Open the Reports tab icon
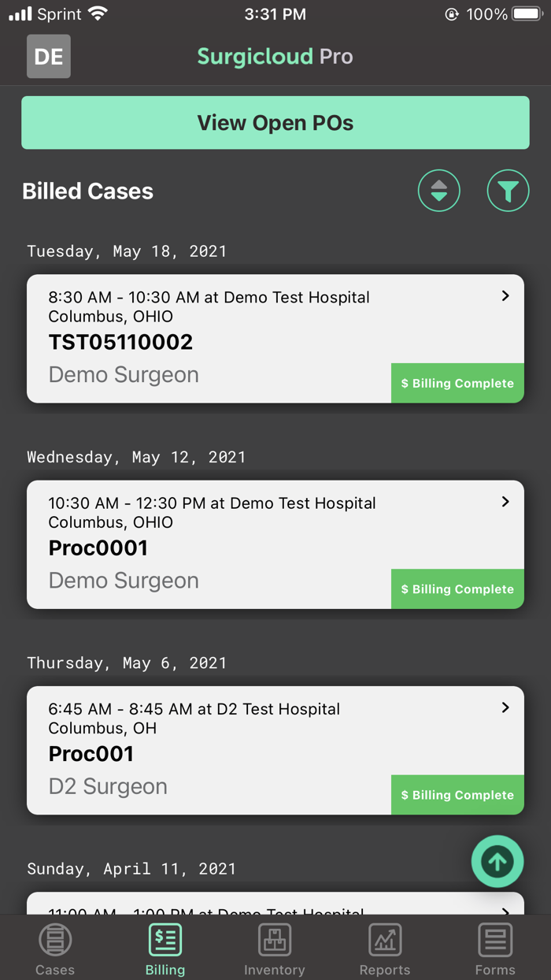 tap(385, 938)
